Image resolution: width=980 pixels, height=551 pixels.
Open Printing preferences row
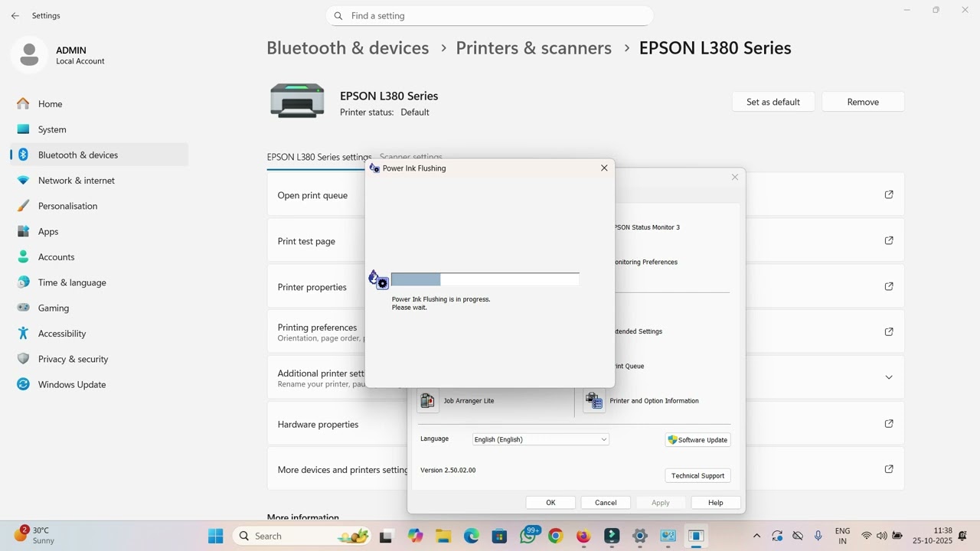pos(315,332)
